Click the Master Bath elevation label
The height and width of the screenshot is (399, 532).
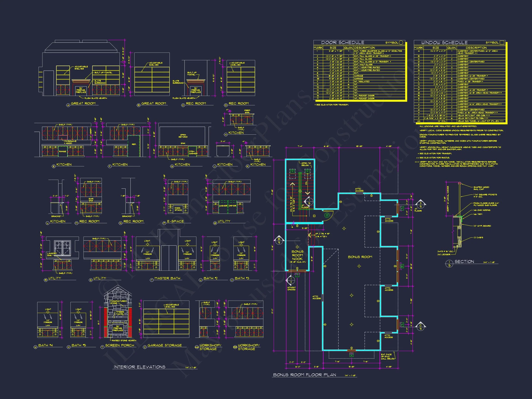pos(167,278)
